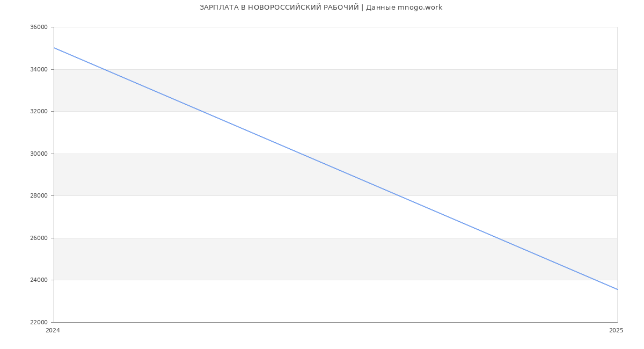Viewport: 644px width, 349px height.
Task: Click the 32000 y-axis label
Action: [39, 112]
